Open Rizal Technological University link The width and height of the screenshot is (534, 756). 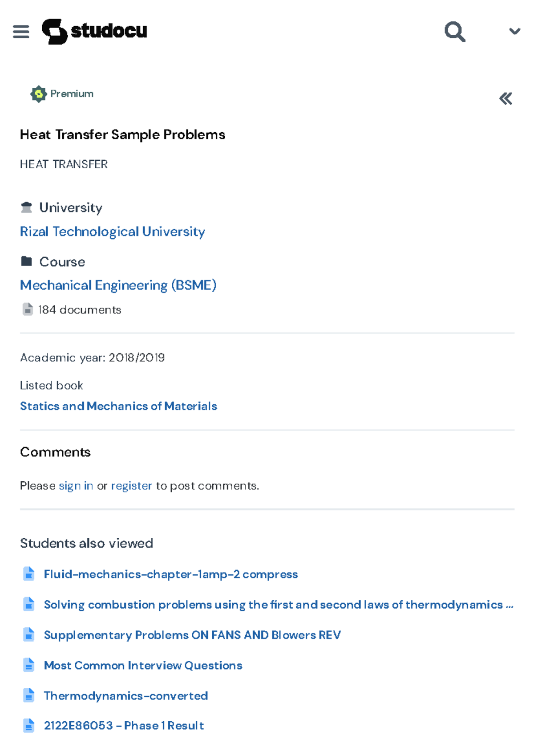click(112, 232)
